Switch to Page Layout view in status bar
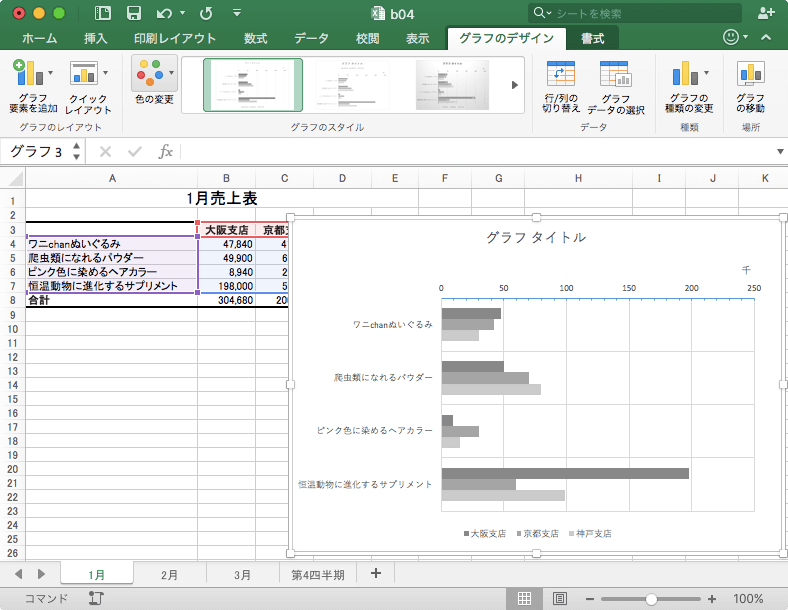The image size is (788, 610). coord(559,598)
